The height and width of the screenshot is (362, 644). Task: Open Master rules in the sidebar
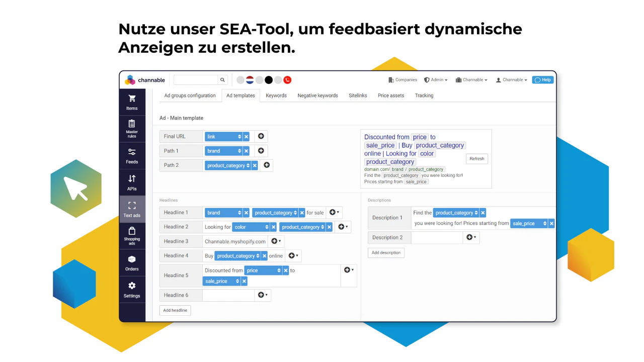tap(132, 129)
